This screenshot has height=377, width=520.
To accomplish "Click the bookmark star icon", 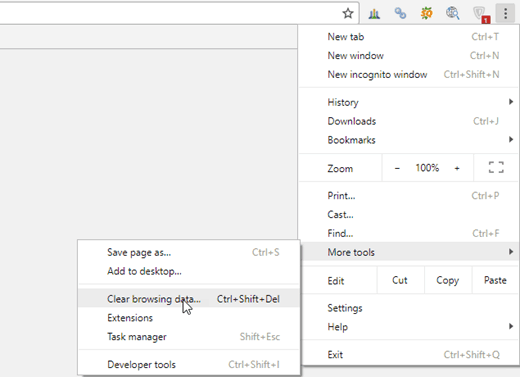I will [x=348, y=13].
